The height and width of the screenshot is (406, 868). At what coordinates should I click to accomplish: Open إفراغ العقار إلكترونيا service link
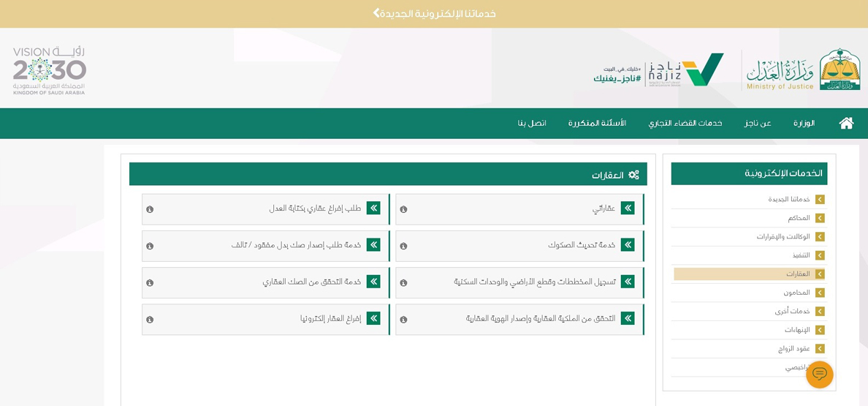click(x=330, y=318)
